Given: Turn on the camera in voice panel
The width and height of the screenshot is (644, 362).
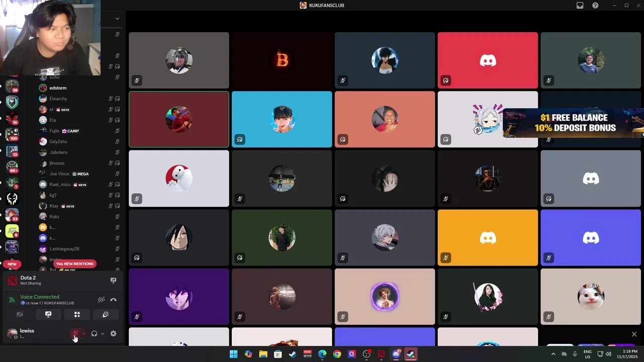Looking at the screenshot, I should (20, 314).
